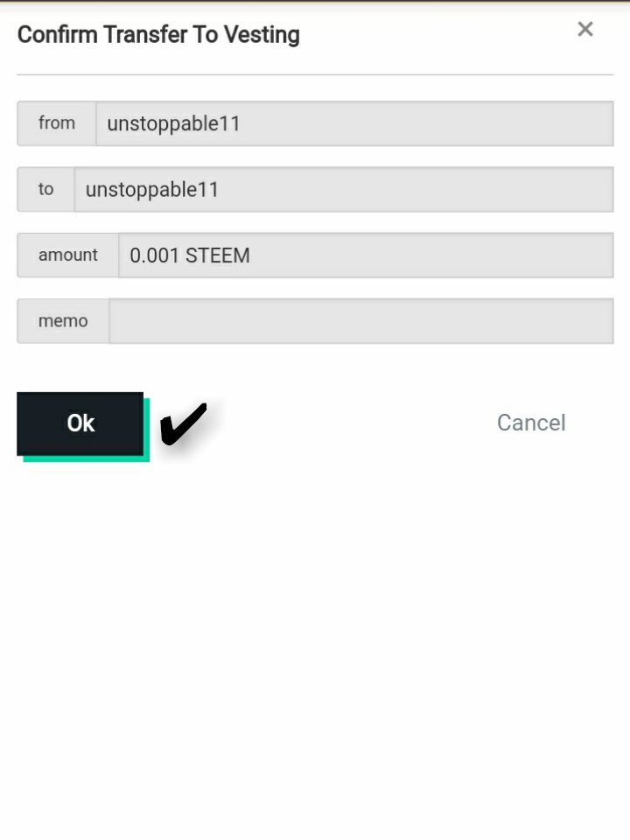Click "unstoppable11" text in the from field

173,123
